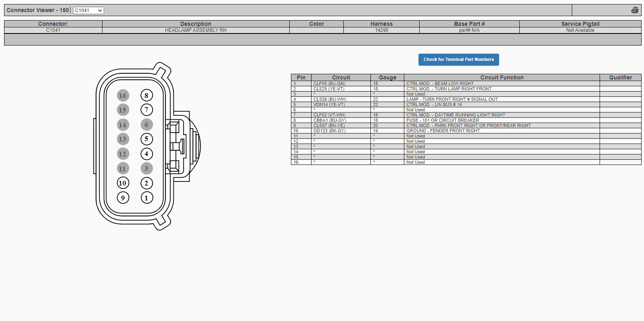The image size is (644, 321).
Task: Click GROUND - FENDER FRONT RIGHT function
Action: click(x=443, y=131)
